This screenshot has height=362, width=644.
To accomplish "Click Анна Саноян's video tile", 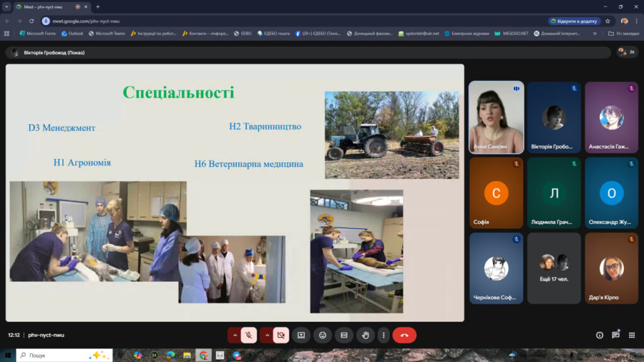I will click(x=496, y=118).
